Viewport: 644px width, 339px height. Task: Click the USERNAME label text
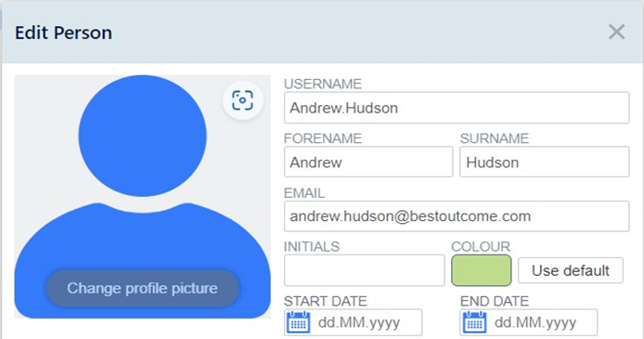point(323,84)
